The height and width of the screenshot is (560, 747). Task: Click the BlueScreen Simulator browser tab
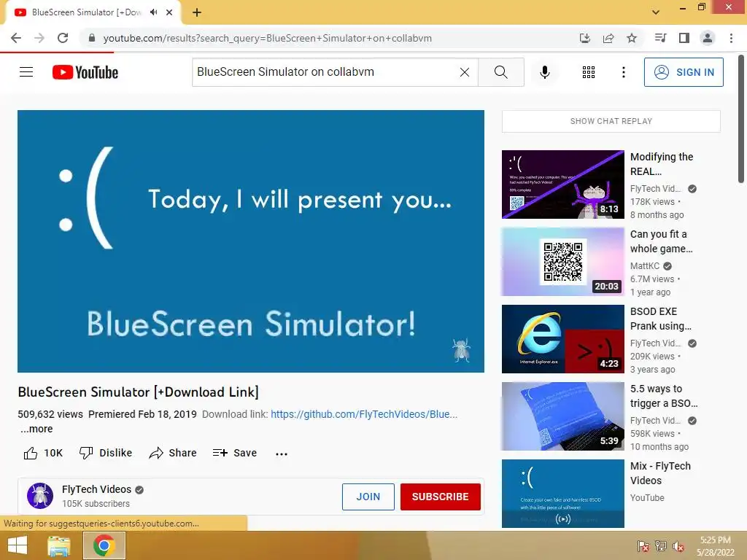point(93,12)
